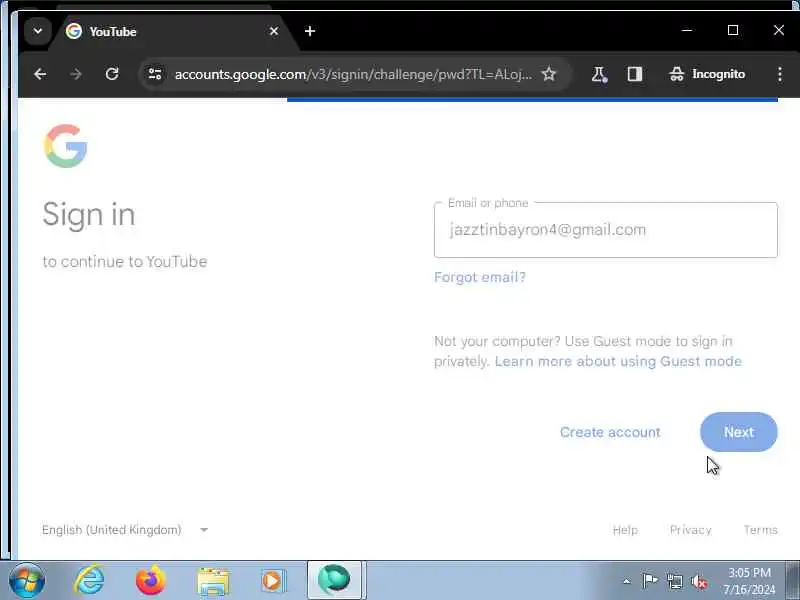Open Chrome Labs flask icon

click(x=599, y=74)
